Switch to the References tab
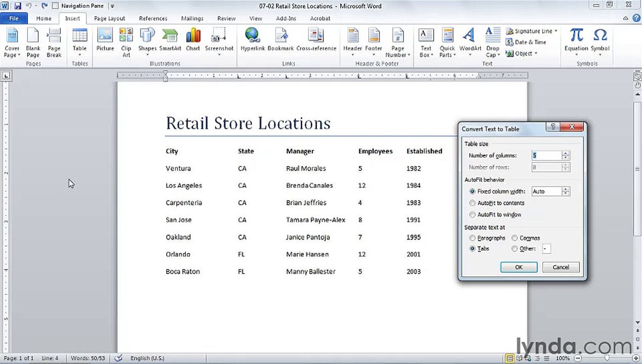642x364 pixels. click(x=153, y=18)
